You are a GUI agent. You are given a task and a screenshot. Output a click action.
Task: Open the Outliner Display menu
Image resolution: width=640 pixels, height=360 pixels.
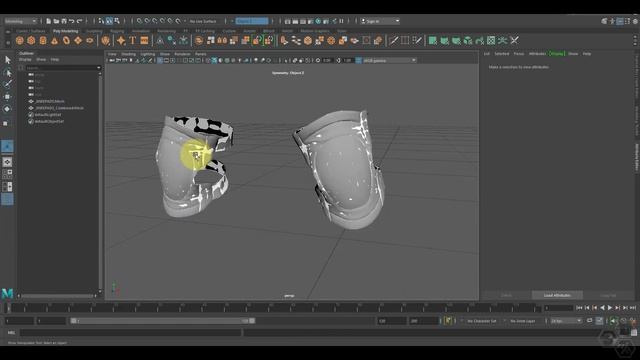[25, 60]
